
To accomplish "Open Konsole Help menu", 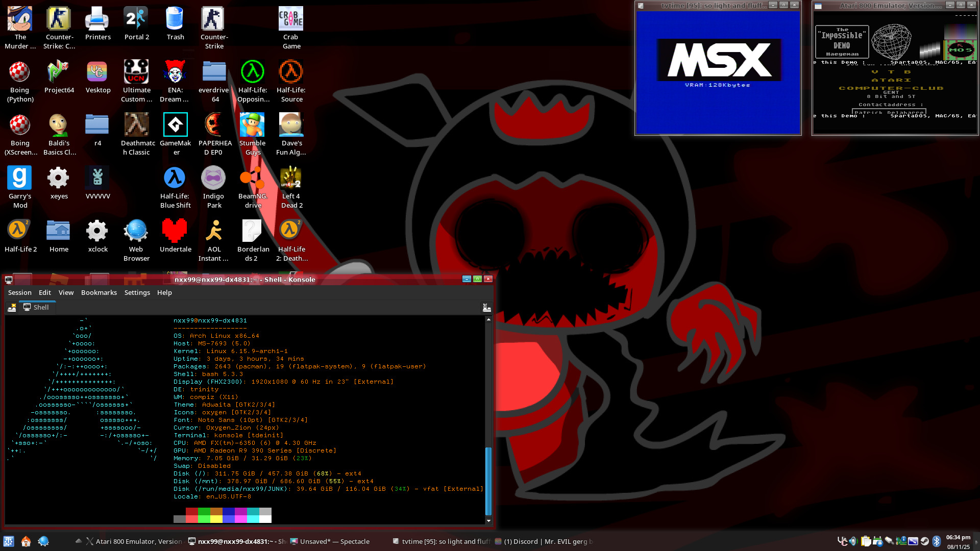I will pyautogui.click(x=164, y=292).
